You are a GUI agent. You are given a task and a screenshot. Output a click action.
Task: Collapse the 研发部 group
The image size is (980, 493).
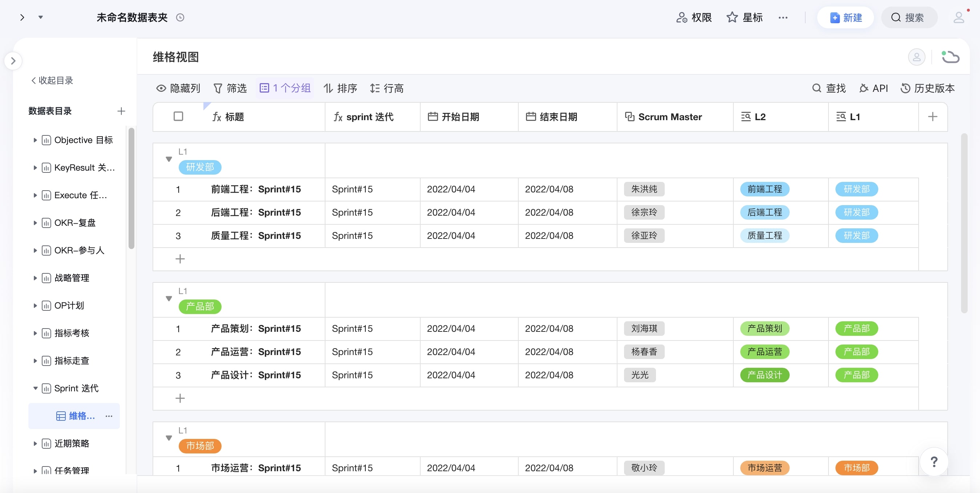169,159
